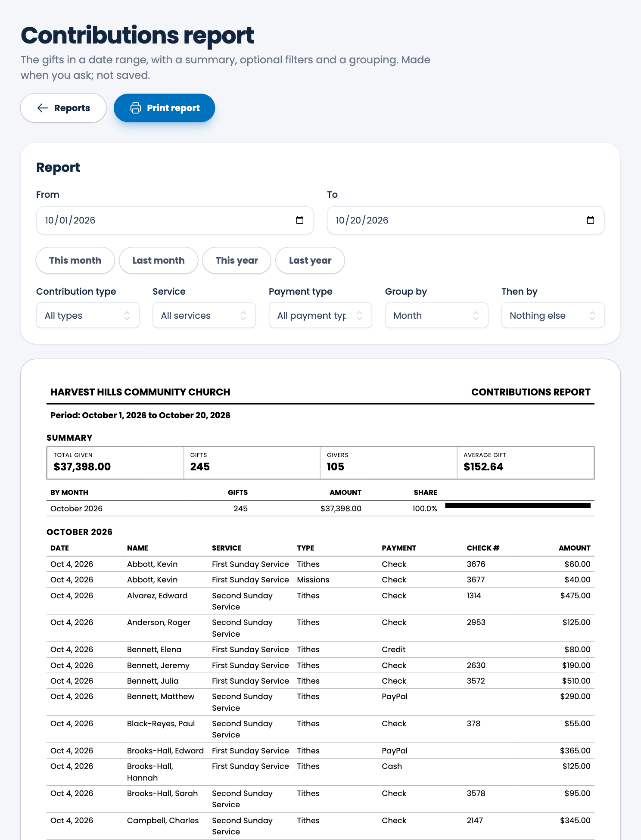Click the $365.00 amount for Brooks-Hall, Edward
The image size is (641, 840).
point(575,750)
